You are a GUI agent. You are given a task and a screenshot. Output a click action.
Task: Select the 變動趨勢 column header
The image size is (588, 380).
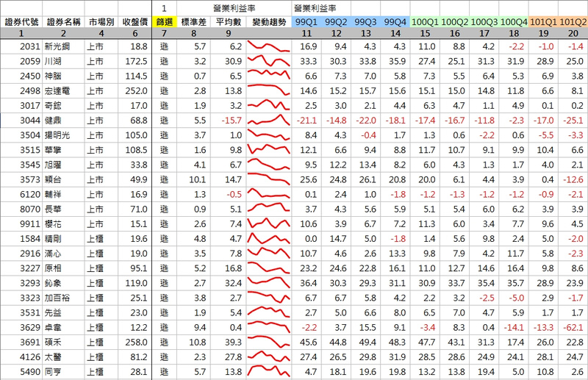click(x=269, y=22)
